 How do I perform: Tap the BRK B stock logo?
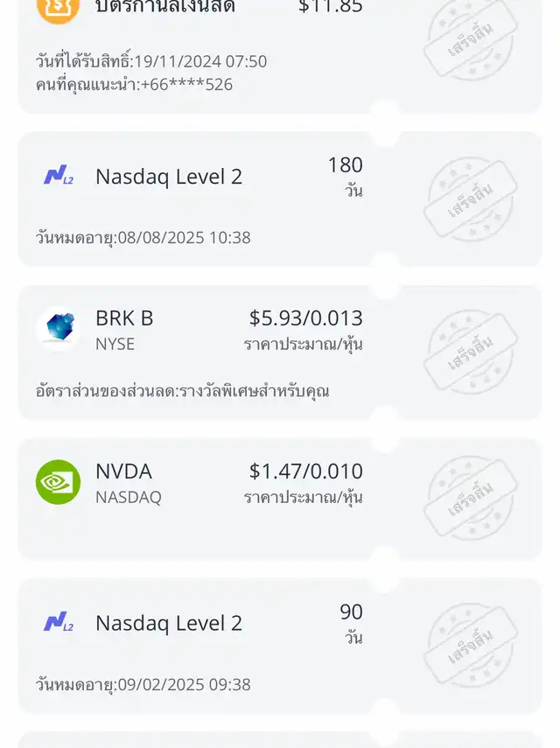pyautogui.click(x=58, y=329)
